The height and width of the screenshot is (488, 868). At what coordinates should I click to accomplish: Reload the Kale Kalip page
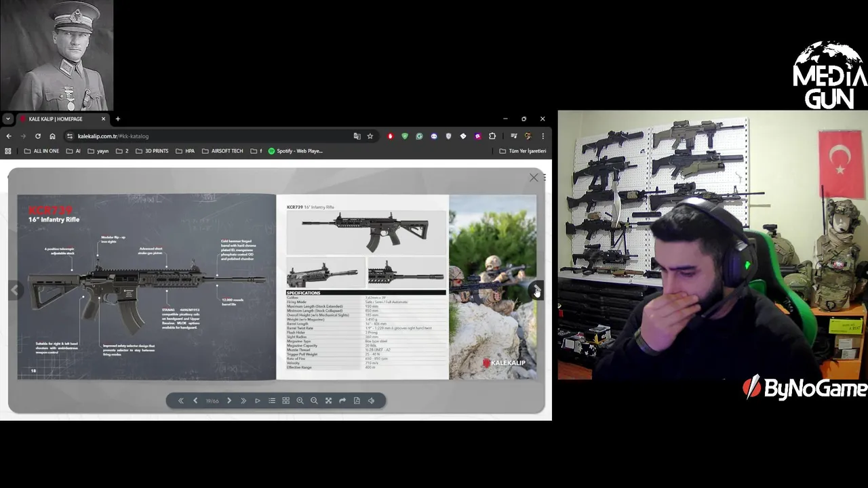pos(38,136)
